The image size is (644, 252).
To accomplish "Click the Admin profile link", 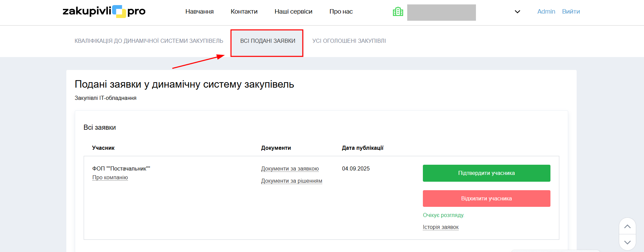I will [x=546, y=12].
